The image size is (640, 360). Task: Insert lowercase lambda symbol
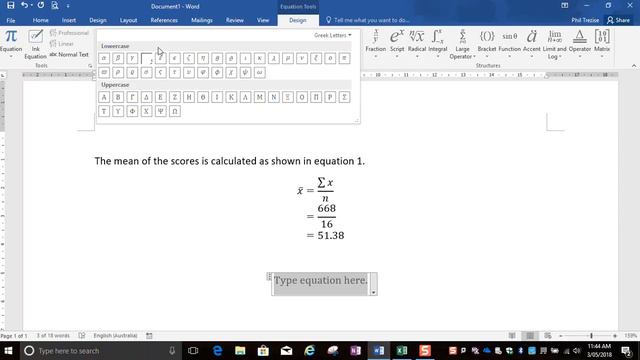(273, 58)
